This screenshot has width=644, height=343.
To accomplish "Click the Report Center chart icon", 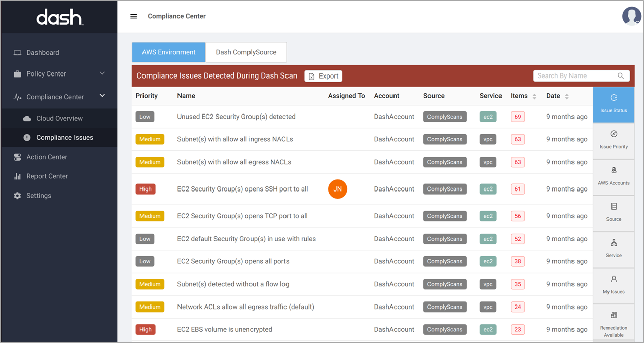I will (x=17, y=176).
